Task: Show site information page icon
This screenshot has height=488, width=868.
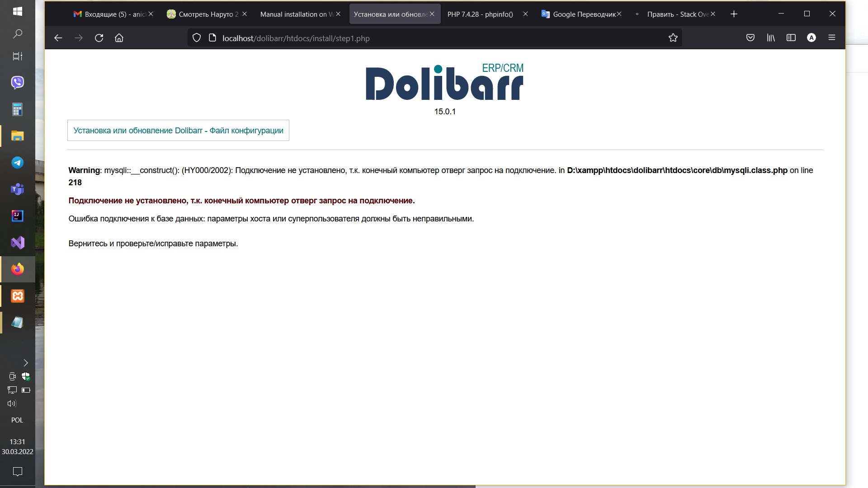Action: [212, 38]
